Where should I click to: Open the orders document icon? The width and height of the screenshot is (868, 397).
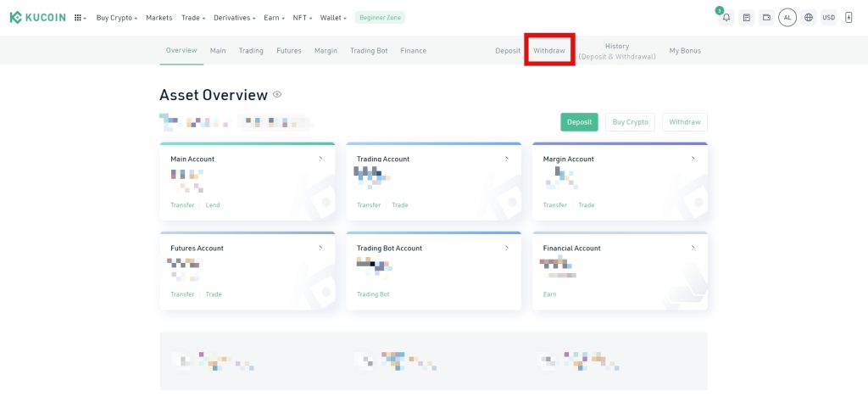pyautogui.click(x=746, y=18)
